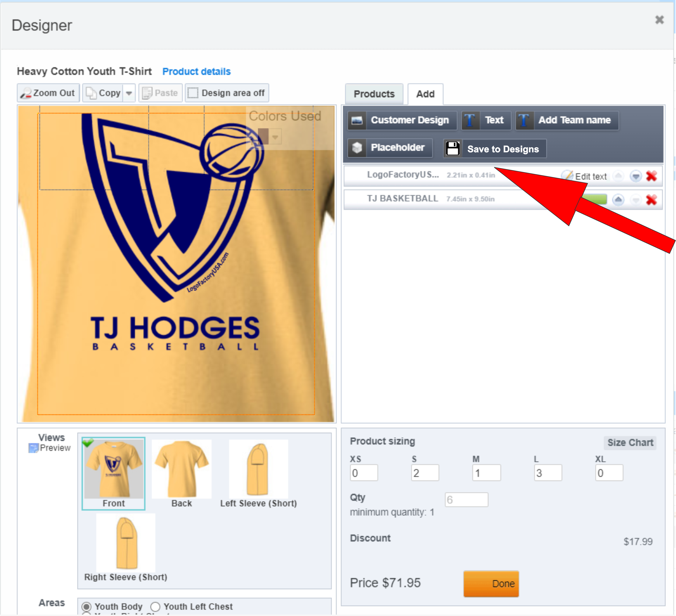The image size is (676, 616).
Task: Click the Placeholder cube icon
Action: click(x=357, y=148)
